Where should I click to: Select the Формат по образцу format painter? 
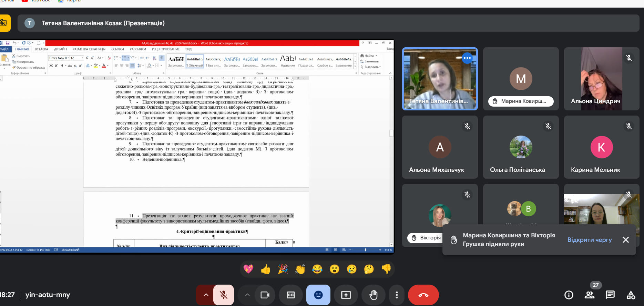pyautogui.click(x=29, y=68)
